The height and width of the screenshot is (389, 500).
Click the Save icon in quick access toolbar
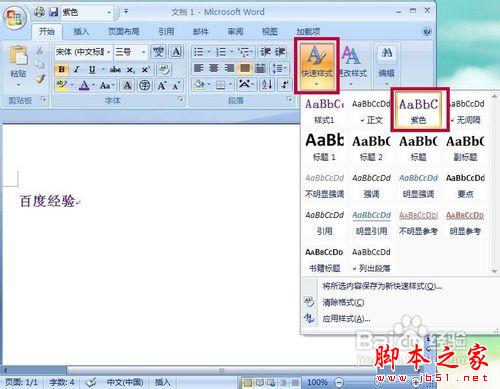(x=54, y=12)
